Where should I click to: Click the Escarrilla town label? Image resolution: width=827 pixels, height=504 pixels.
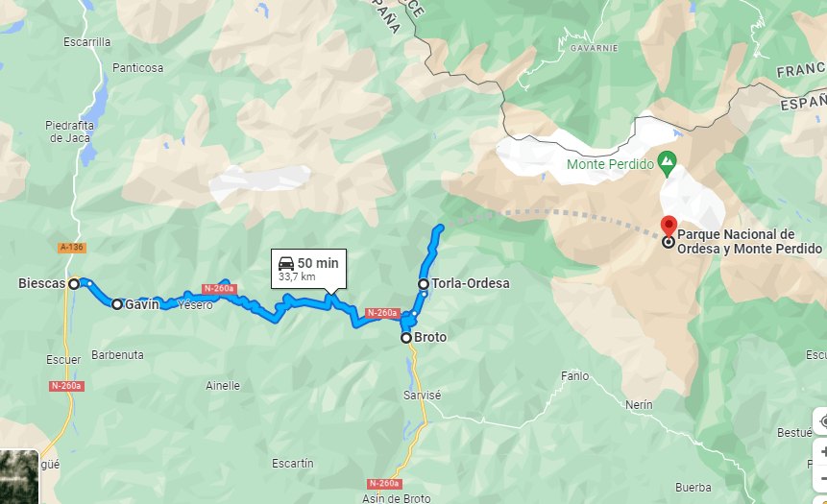pyautogui.click(x=87, y=41)
